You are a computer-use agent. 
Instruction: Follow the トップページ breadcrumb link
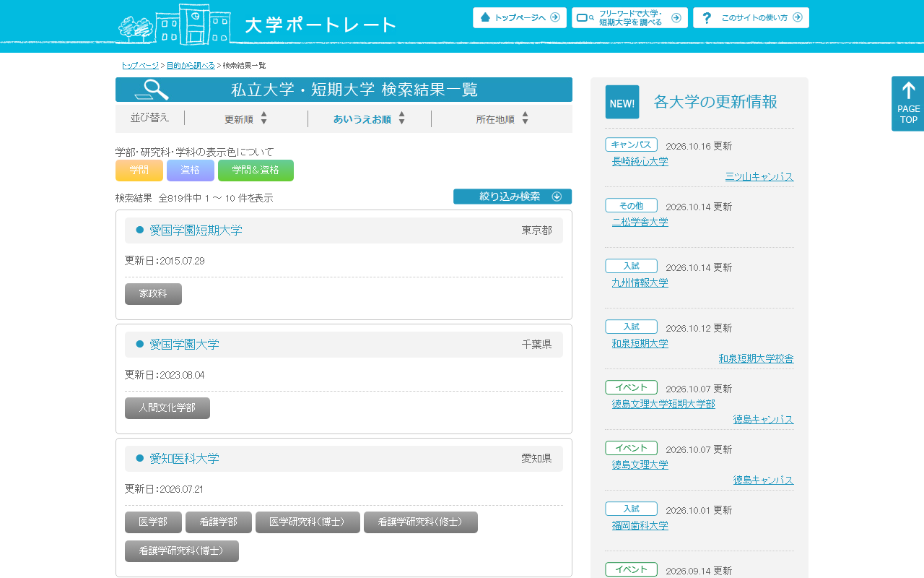[140, 65]
